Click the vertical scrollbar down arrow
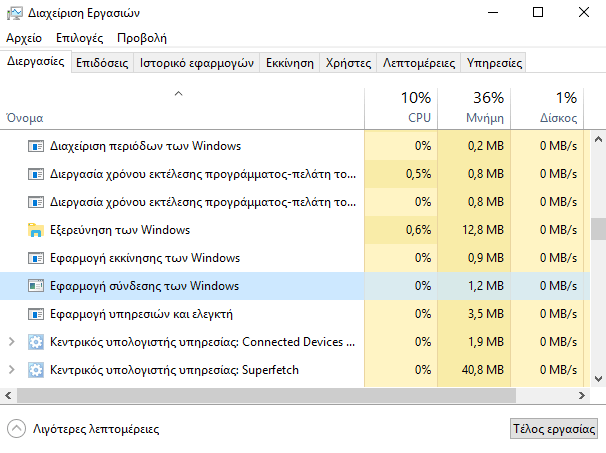This screenshot has width=606, height=453. coord(598,379)
